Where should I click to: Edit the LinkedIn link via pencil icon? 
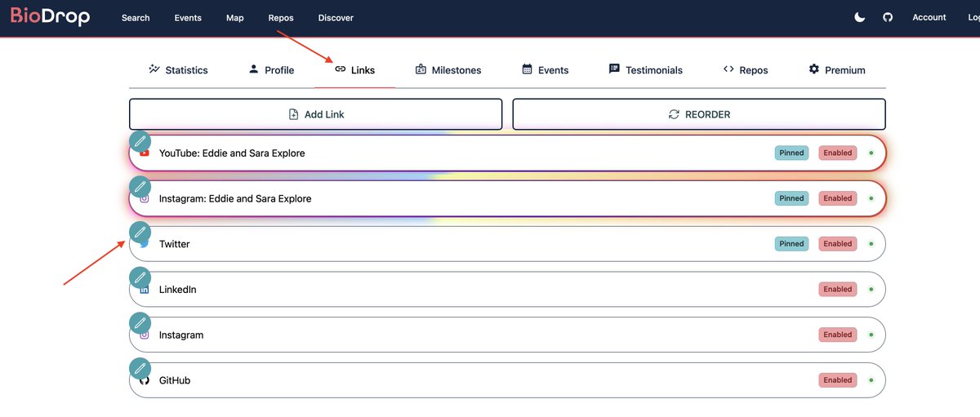coord(140,277)
